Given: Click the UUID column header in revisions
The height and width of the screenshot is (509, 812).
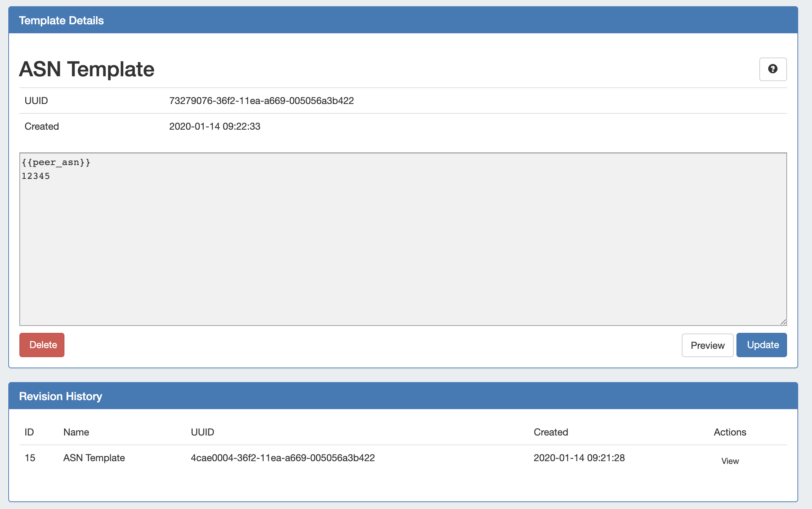Looking at the screenshot, I should pyautogui.click(x=202, y=432).
